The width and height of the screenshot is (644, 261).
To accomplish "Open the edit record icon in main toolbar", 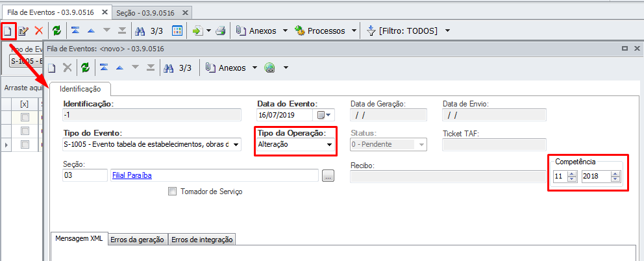I will coord(23,31).
